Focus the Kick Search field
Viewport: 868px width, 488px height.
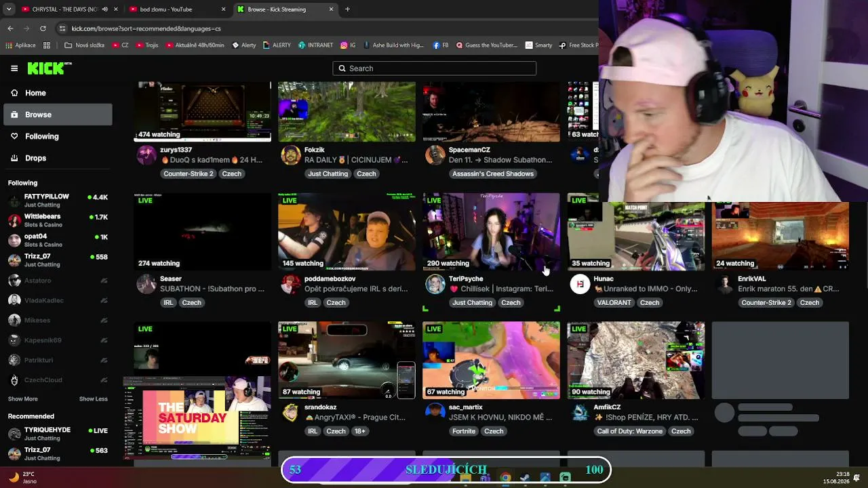(x=434, y=68)
